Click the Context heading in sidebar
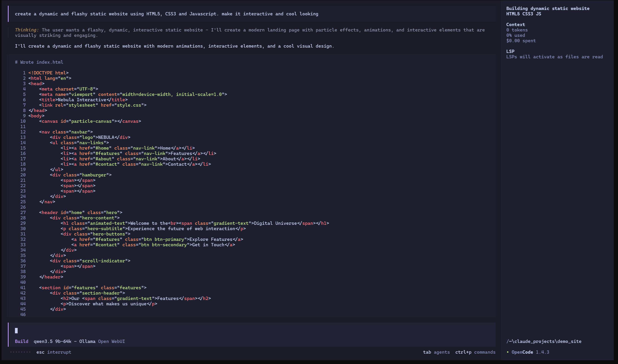Viewport: 618px width, 364px height. click(x=516, y=25)
